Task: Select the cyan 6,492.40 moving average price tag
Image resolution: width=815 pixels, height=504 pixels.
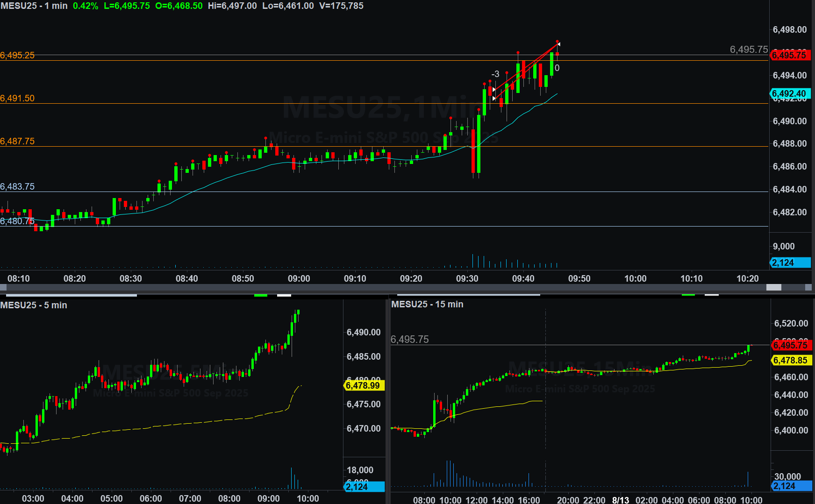Action: [x=789, y=94]
